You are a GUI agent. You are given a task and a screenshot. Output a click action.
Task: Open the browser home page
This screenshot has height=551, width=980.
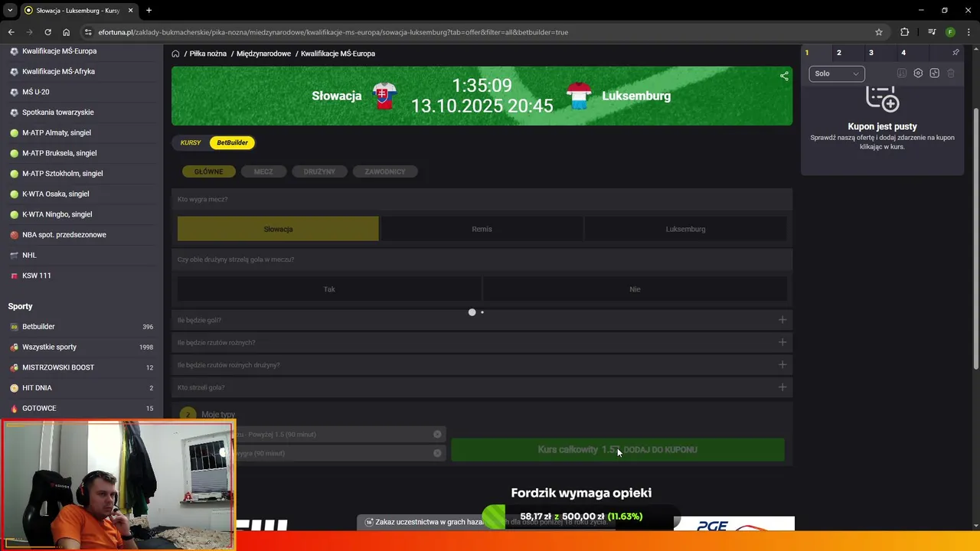click(x=66, y=32)
